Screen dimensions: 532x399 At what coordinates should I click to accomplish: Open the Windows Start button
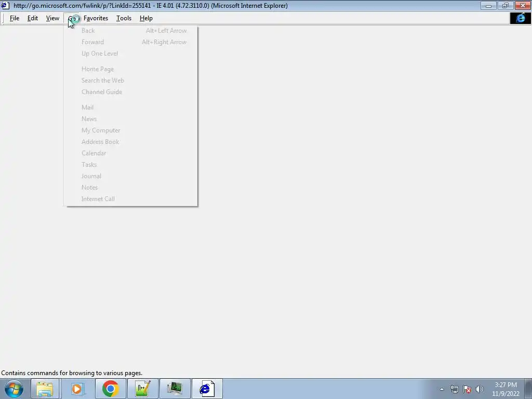pyautogui.click(x=14, y=389)
